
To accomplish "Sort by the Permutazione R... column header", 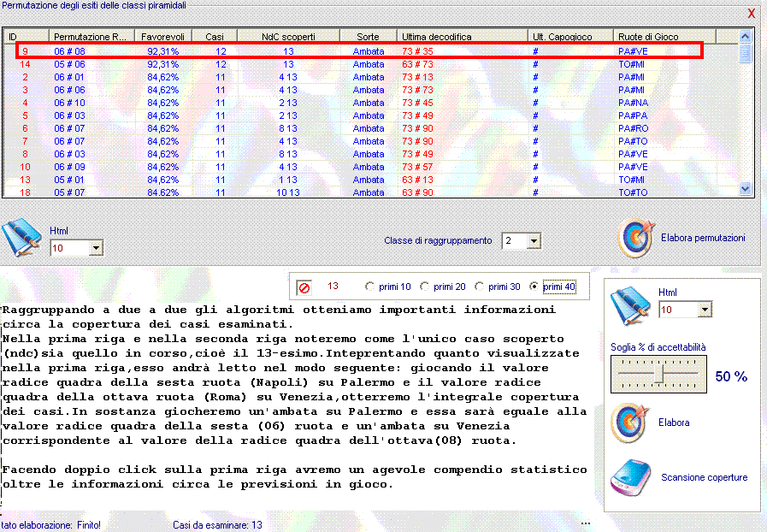I will click(x=91, y=37).
